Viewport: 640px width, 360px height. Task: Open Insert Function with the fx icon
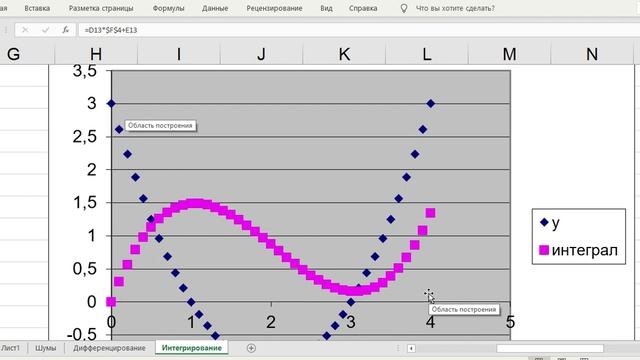[x=65, y=30]
